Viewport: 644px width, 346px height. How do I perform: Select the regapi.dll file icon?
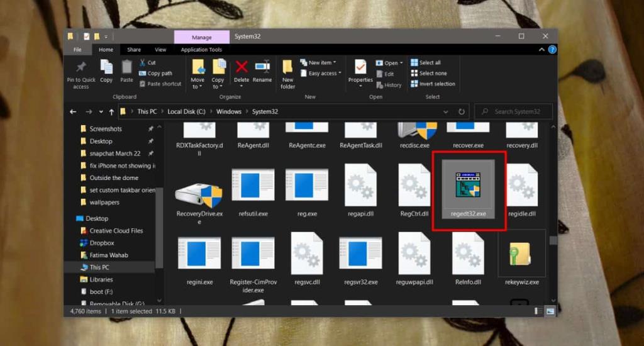(360, 186)
